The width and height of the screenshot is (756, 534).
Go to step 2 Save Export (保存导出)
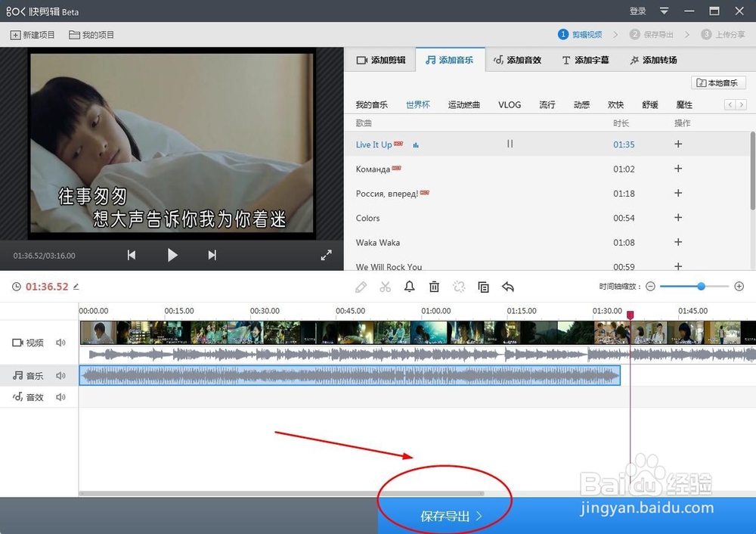(652, 35)
